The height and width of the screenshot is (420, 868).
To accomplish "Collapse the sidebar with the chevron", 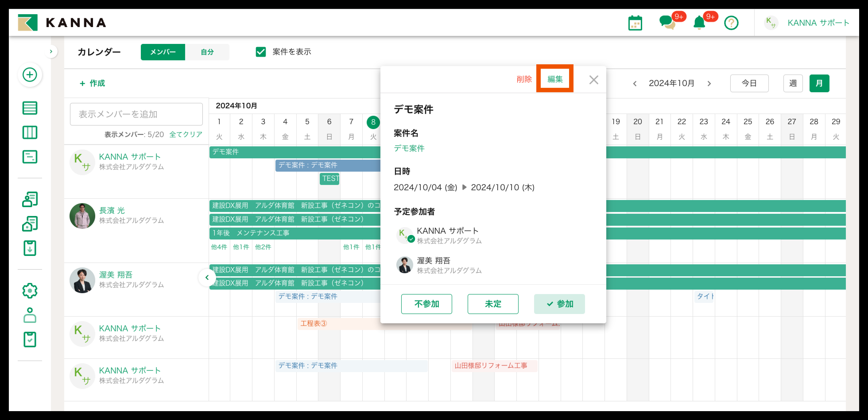I will 51,51.
